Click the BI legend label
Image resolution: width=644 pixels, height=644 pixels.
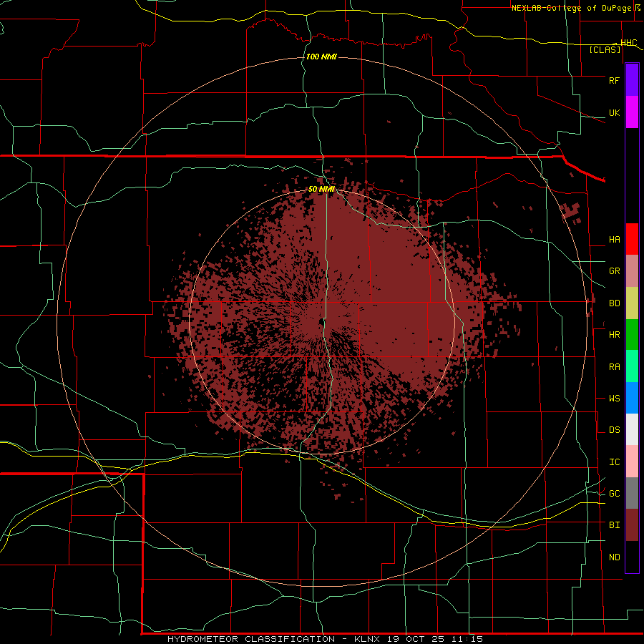point(614,525)
